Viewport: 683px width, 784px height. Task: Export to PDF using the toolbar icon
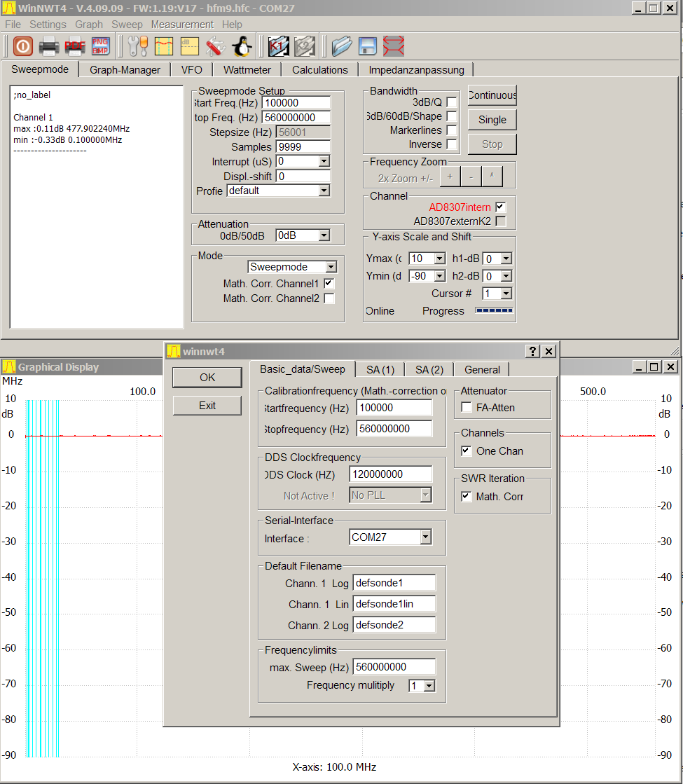point(75,46)
